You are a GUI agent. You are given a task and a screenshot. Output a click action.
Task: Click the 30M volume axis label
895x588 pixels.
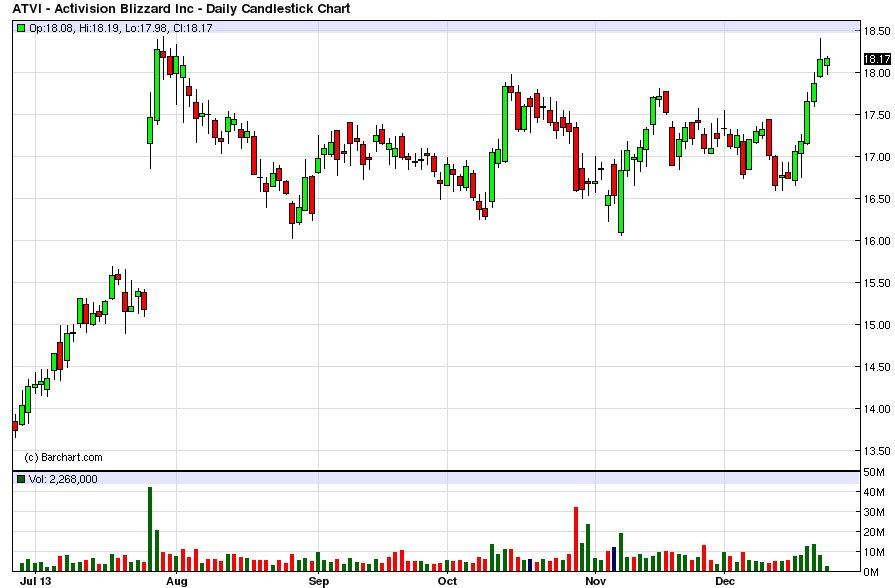[x=874, y=512]
